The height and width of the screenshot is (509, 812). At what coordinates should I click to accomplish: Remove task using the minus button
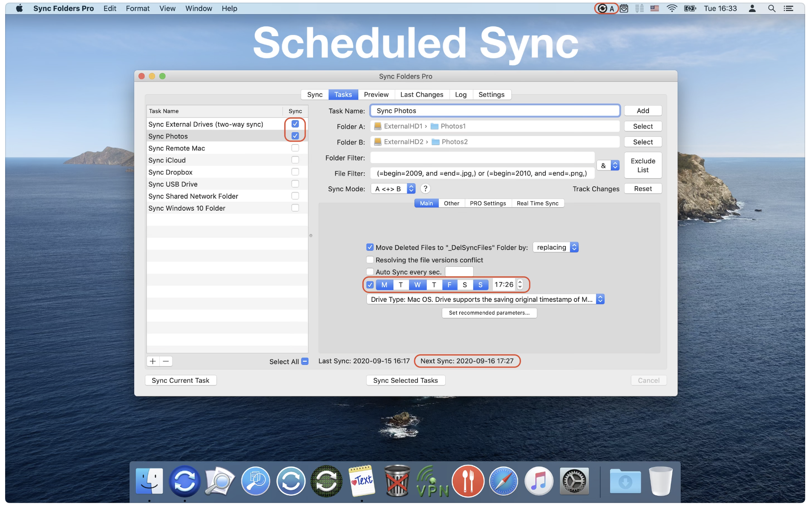166,362
